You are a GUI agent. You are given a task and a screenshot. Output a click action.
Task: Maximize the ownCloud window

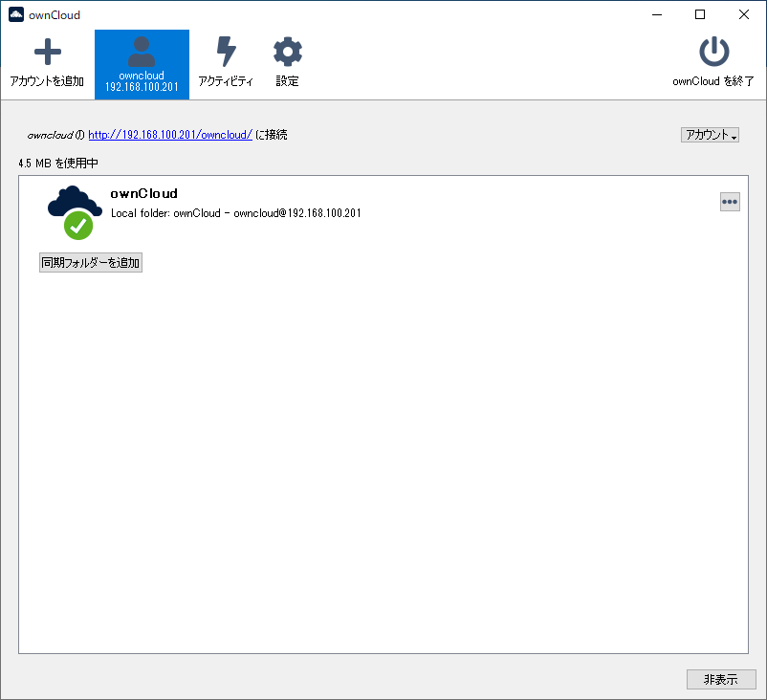pyautogui.click(x=700, y=14)
